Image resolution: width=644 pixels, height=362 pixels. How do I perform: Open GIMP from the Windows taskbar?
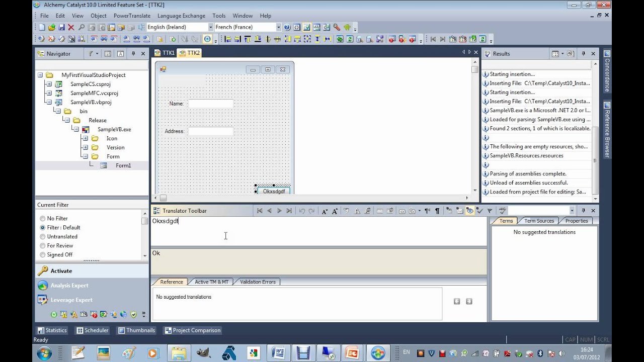point(204,353)
